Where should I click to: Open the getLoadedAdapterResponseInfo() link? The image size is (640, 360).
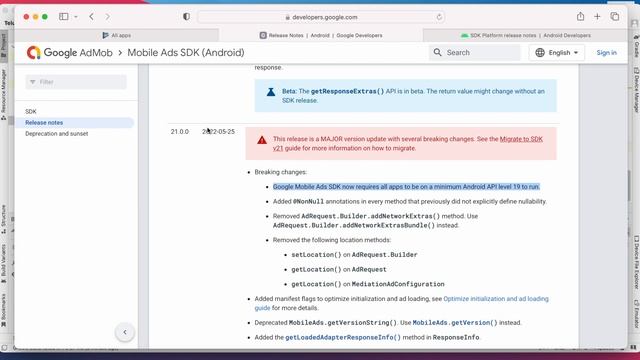click(x=343, y=337)
